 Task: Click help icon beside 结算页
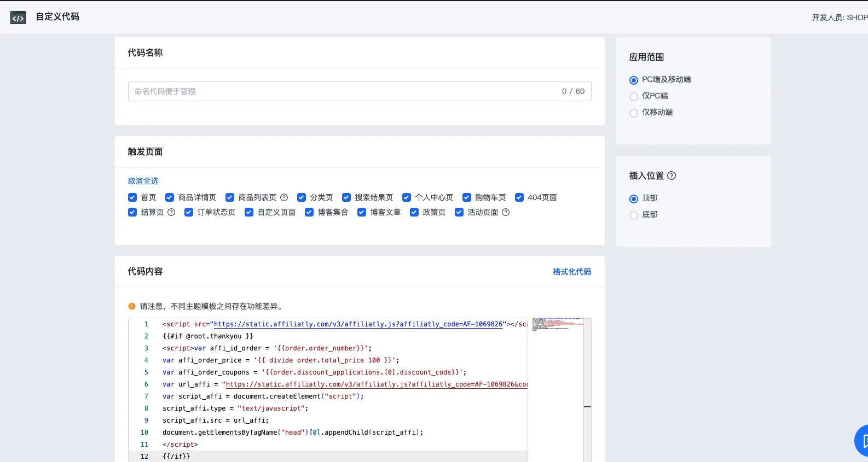(171, 212)
